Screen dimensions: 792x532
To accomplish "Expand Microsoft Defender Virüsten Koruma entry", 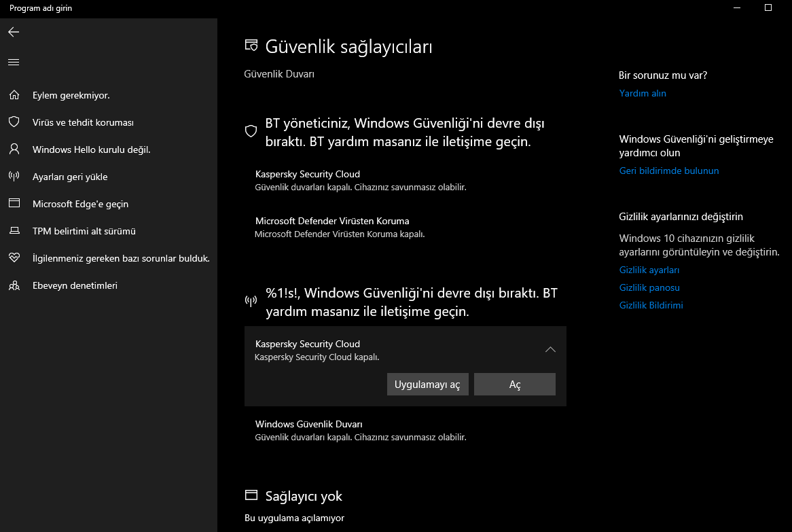I will pos(404,227).
